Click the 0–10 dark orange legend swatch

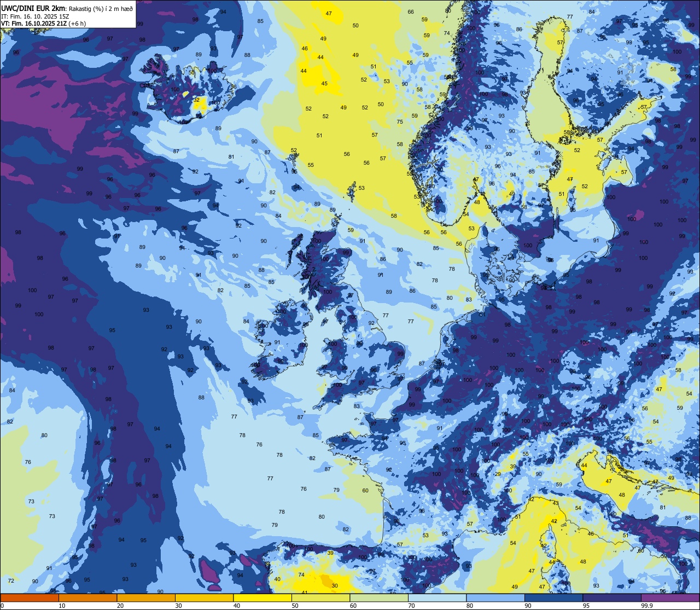(30, 598)
